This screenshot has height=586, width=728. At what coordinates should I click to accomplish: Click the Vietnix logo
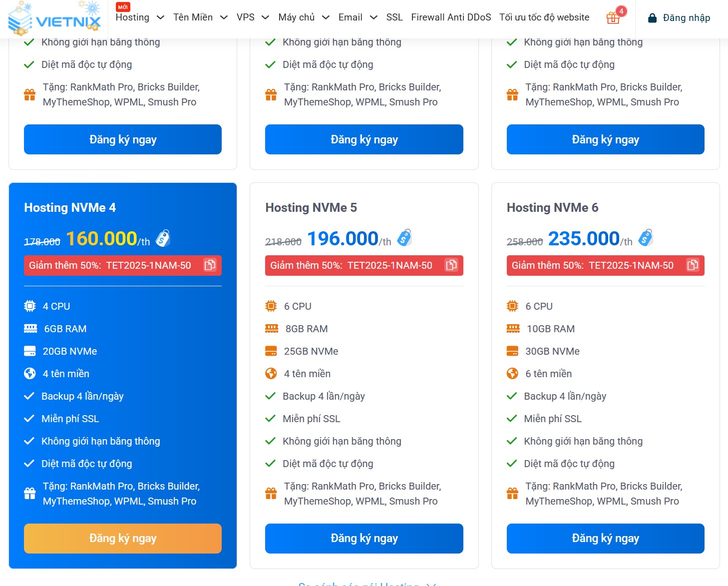tap(55, 18)
